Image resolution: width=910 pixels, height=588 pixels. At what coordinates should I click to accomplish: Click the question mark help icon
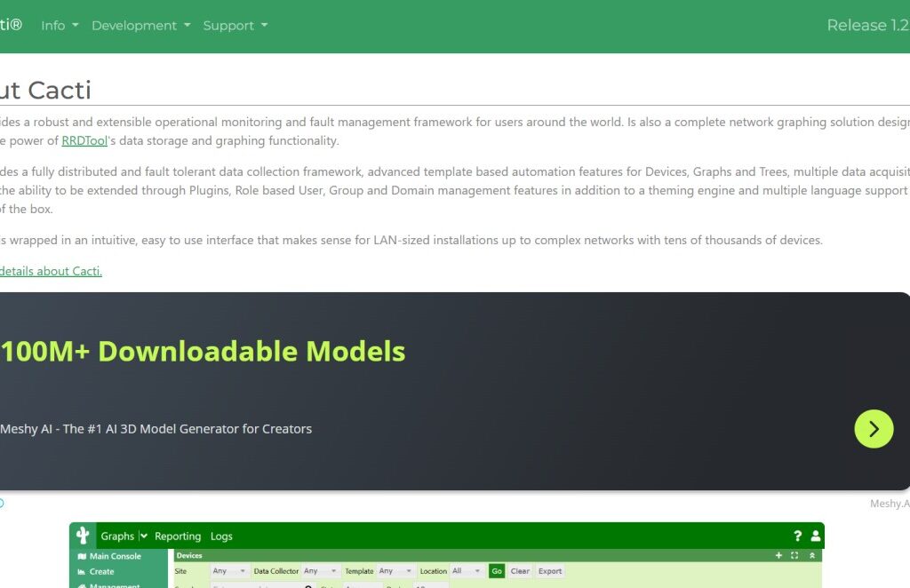pos(797,536)
